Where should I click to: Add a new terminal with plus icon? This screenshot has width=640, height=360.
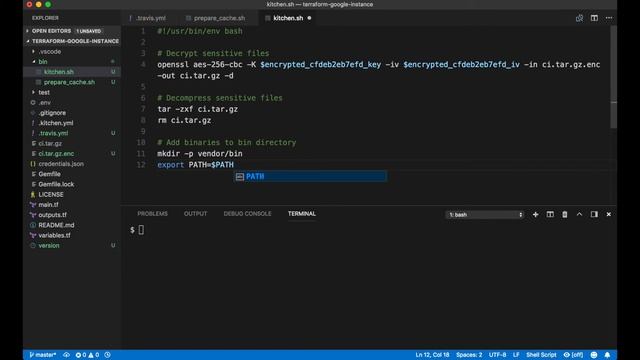tap(535, 214)
